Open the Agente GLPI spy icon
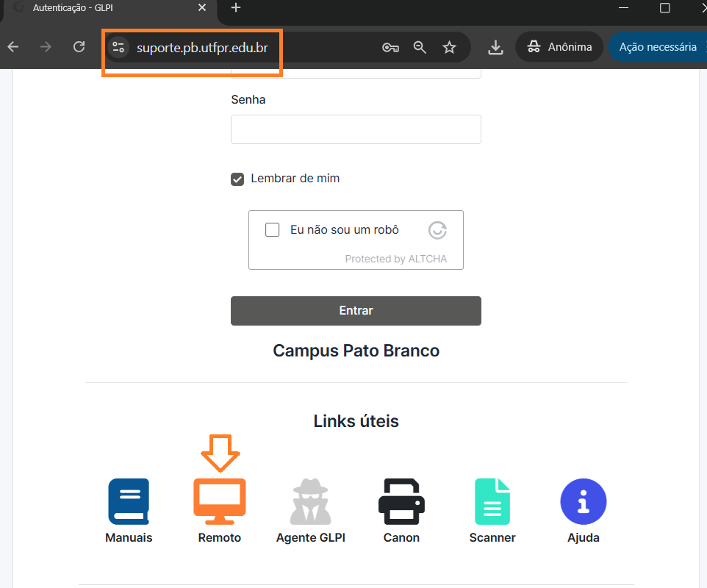This screenshot has width=707, height=588. pyautogui.click(x=311, y=501)
